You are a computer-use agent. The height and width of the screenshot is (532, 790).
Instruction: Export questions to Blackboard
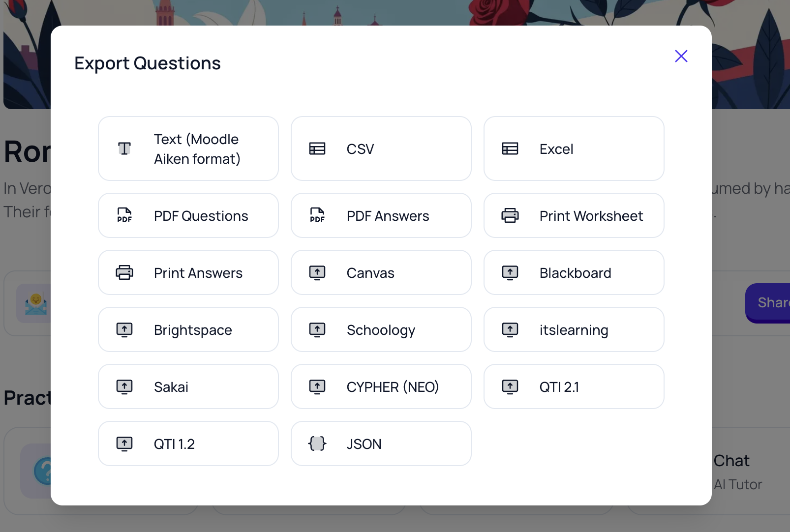[x=574, y=272]
